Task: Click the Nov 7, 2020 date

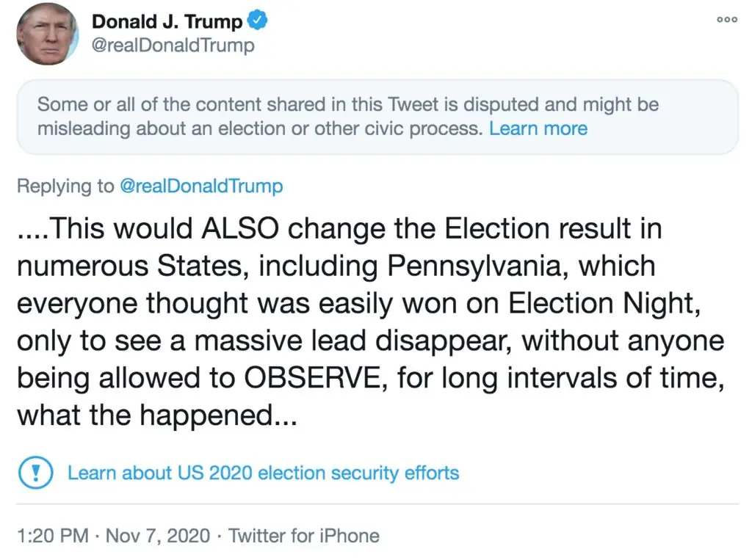Action: click(158, 535)
